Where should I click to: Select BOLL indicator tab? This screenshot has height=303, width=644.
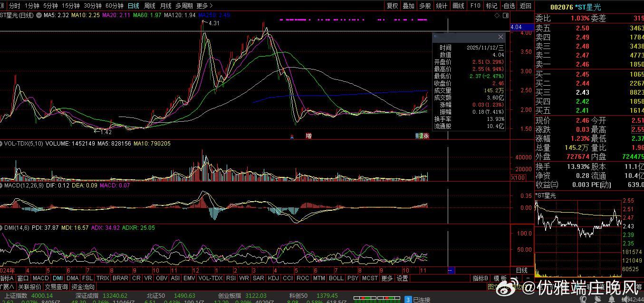coord(336,278)
